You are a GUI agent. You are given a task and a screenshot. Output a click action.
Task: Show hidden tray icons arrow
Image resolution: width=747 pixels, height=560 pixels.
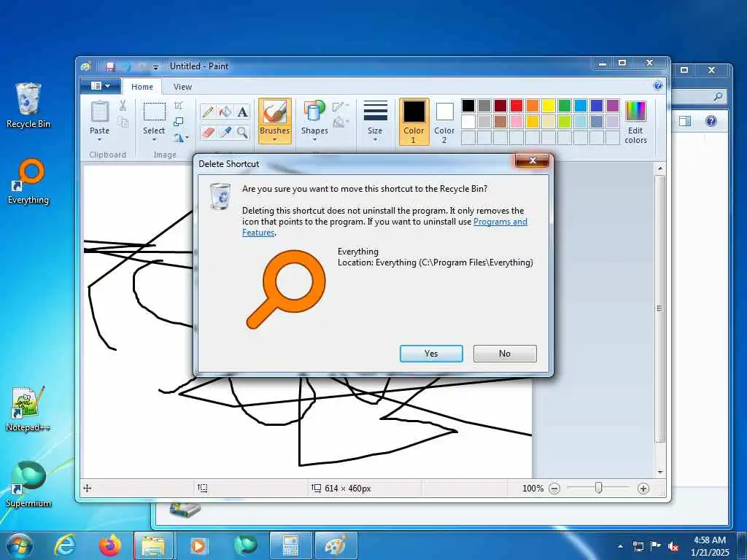pyautogui.click(x=621, y=546)
